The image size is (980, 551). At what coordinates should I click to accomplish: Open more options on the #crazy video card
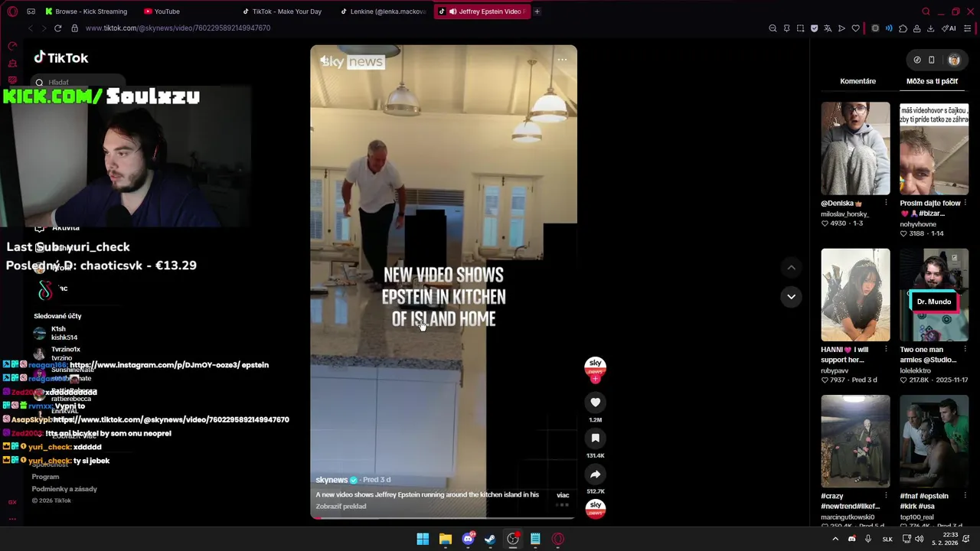886,496
